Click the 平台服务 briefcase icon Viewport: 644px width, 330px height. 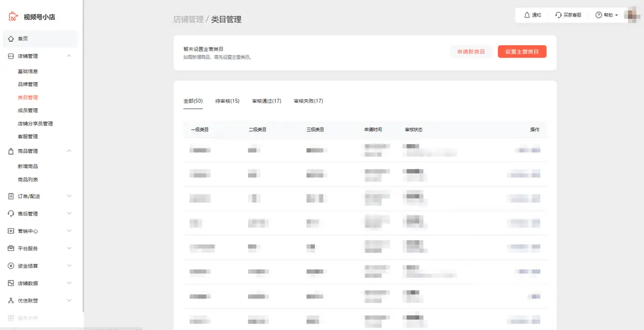11,248
